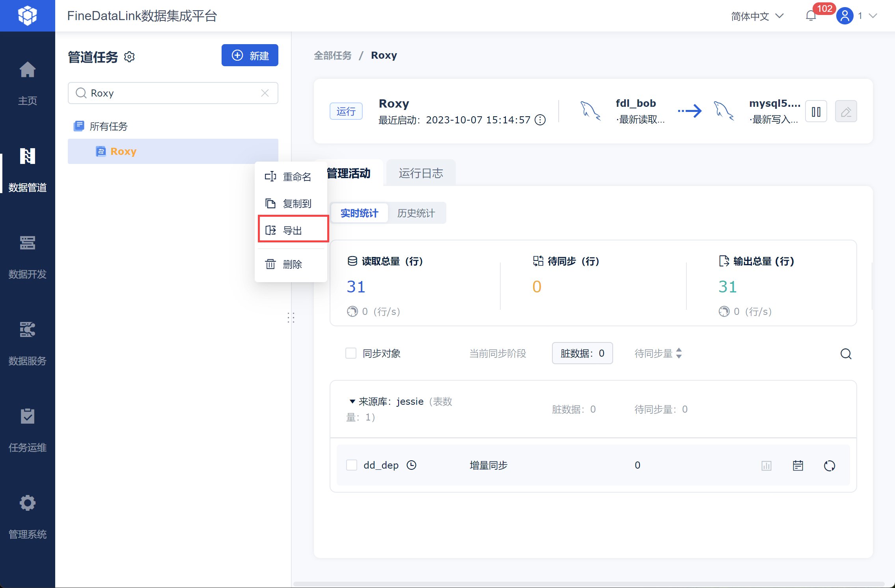895x588 pixels.
Task: Expand the user account dropdown arrow
Action: 873,16
